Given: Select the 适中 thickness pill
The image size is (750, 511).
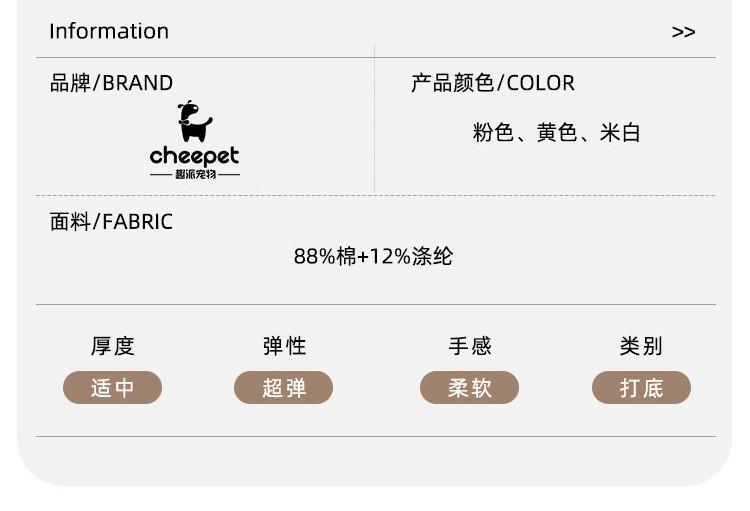Looking at the screenshot, I should pyautogui.click(x=112, y=388).
